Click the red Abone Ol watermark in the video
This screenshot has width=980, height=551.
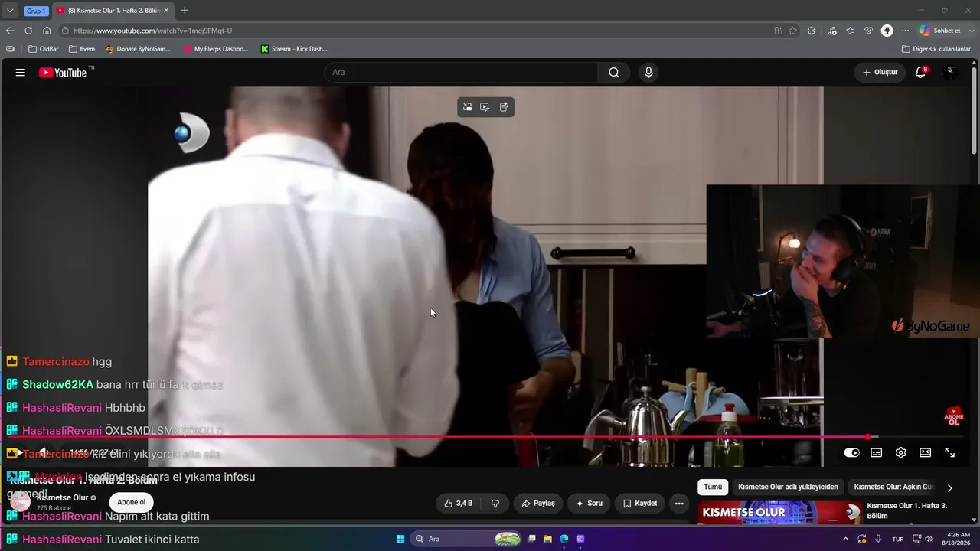tap(954, 417)
